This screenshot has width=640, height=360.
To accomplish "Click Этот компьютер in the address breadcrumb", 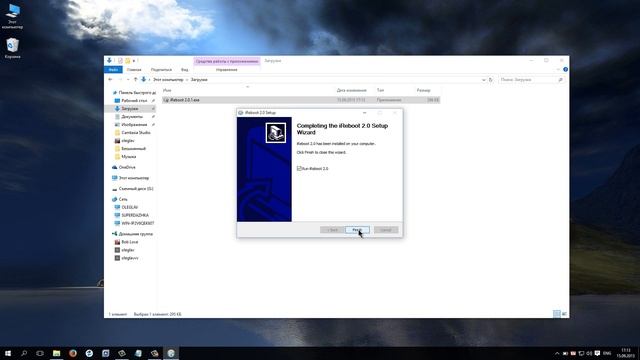I will click(168, 80).
